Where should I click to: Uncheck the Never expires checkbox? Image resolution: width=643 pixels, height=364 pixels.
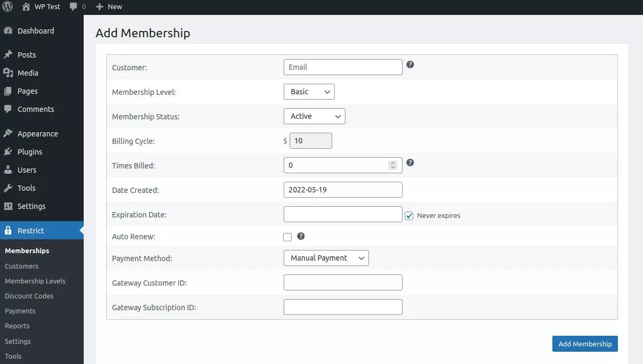click(x=409, y=216)
